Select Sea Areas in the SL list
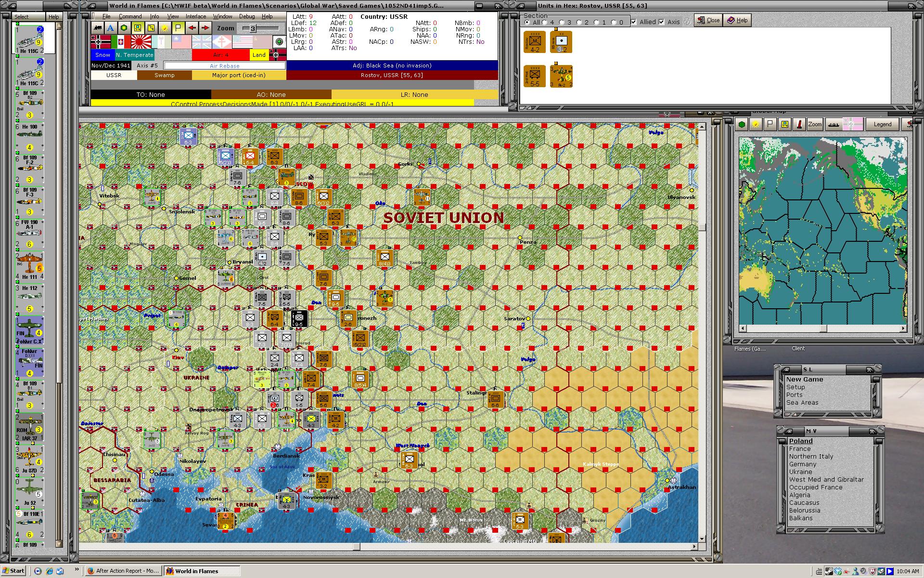This screenshot has width=924, height=578. tap(802, 403)
